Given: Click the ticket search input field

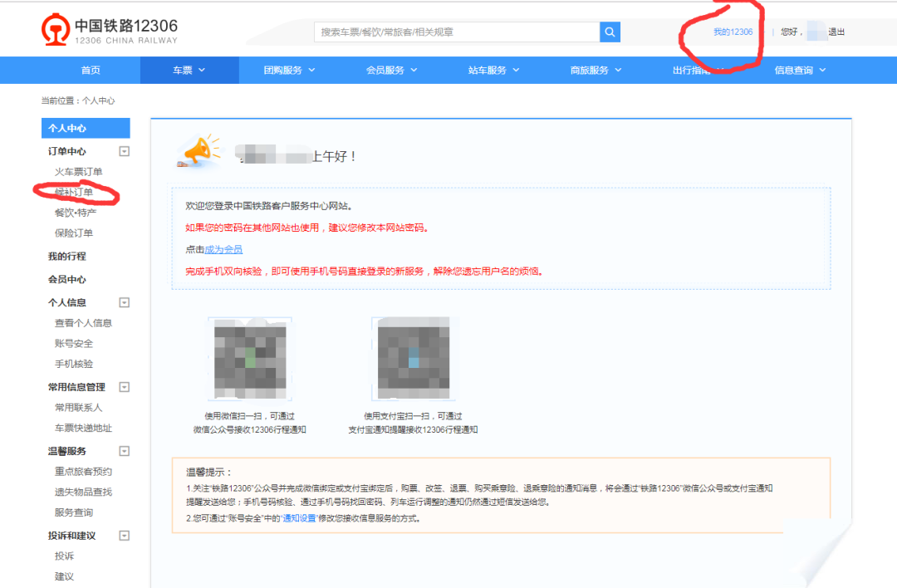Looking at the screenshot, I should click(456, 32).
